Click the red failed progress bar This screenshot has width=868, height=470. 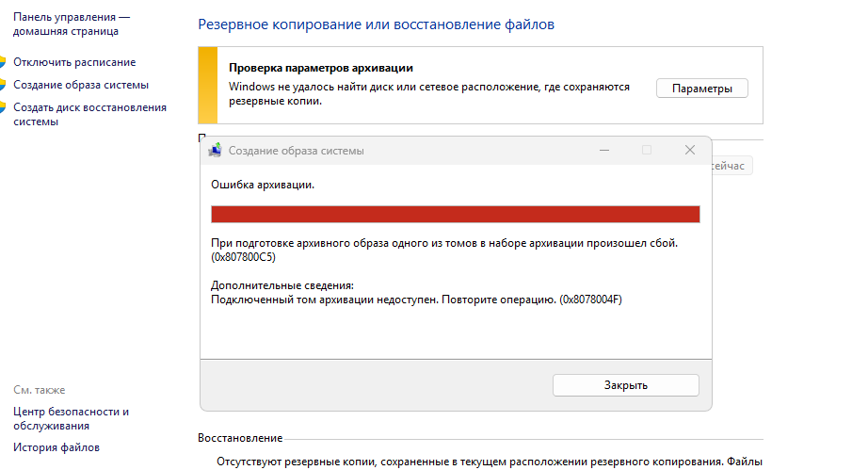(x=455, y=214)
